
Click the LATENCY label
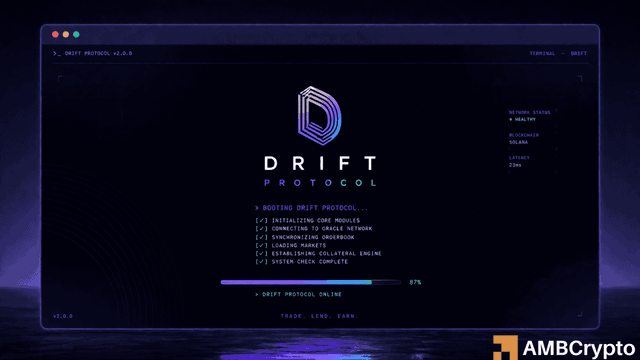coord(519,158)
